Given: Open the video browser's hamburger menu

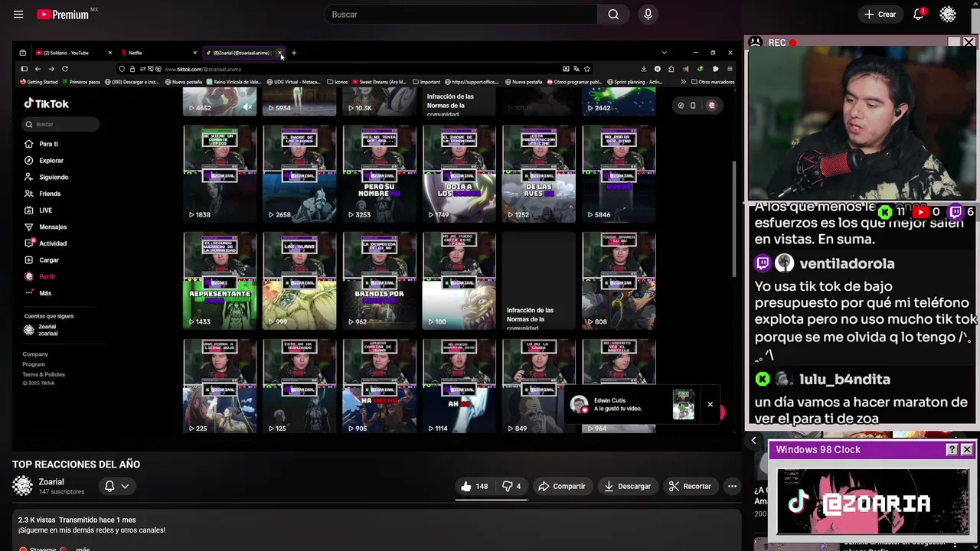Looking at the screenshot, I should tap(730, 69).
